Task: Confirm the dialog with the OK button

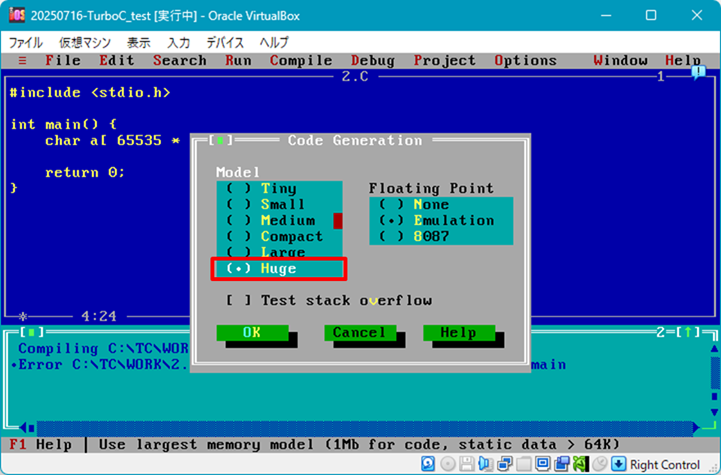Action: (252, 332)
